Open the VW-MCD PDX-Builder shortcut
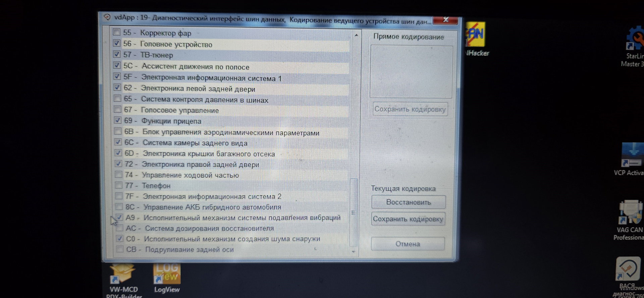 (x=123, y=280)
